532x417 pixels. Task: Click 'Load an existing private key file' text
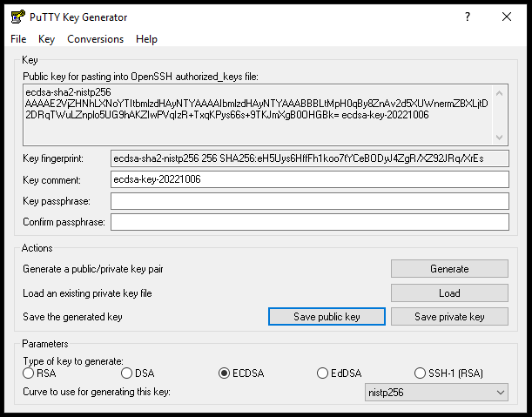[x=87, y=293]
